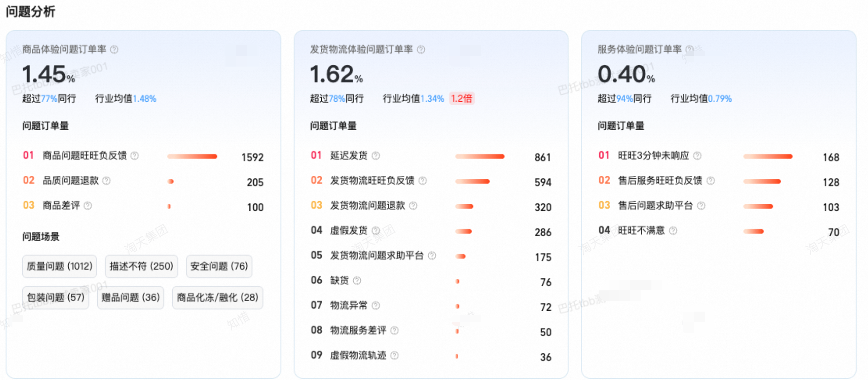View info icon for 旺旺不满意
The width and height of the screenshot is (868, 380).
673,230
